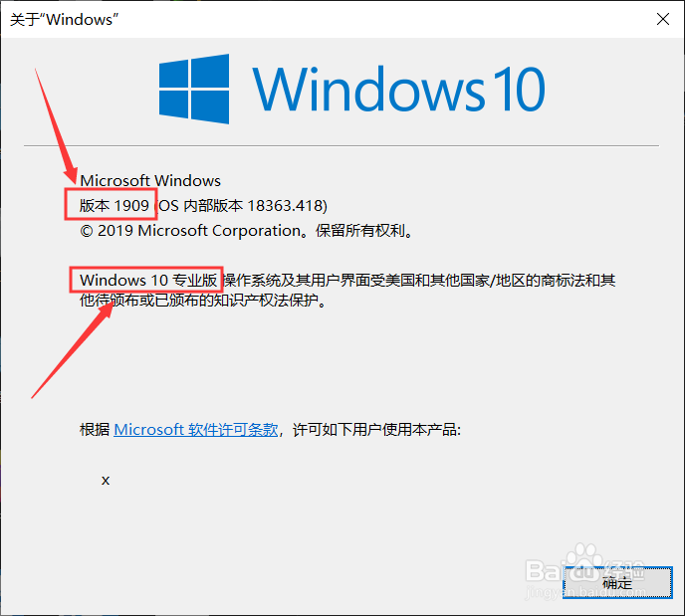This screenshot has height=616, width=685.
Task: Click the blue Windows logo icon
Action: (x=194, y=89)
